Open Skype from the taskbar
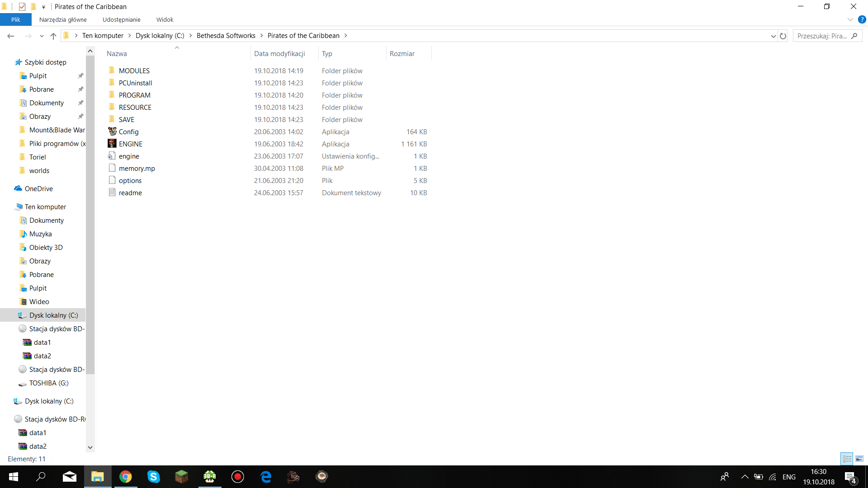The image size is (868, 488). [154, 477]
